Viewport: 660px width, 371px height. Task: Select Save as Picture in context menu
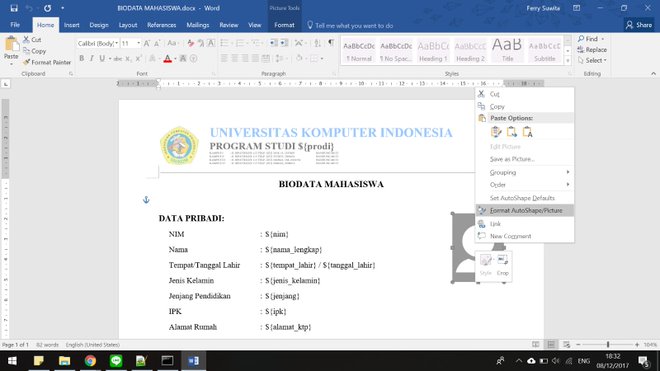pos(525,159)
